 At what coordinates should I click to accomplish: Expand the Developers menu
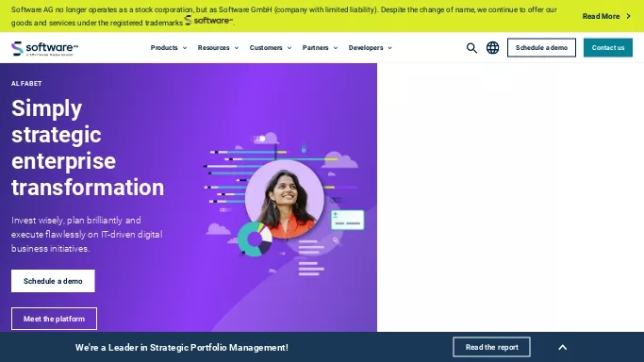click(x=370, y=48)
